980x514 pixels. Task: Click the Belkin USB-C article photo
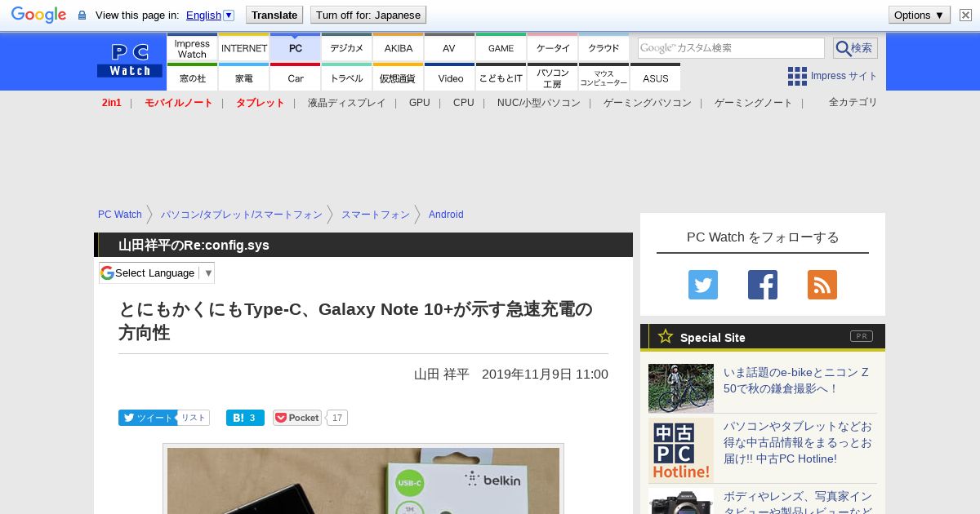363,480
